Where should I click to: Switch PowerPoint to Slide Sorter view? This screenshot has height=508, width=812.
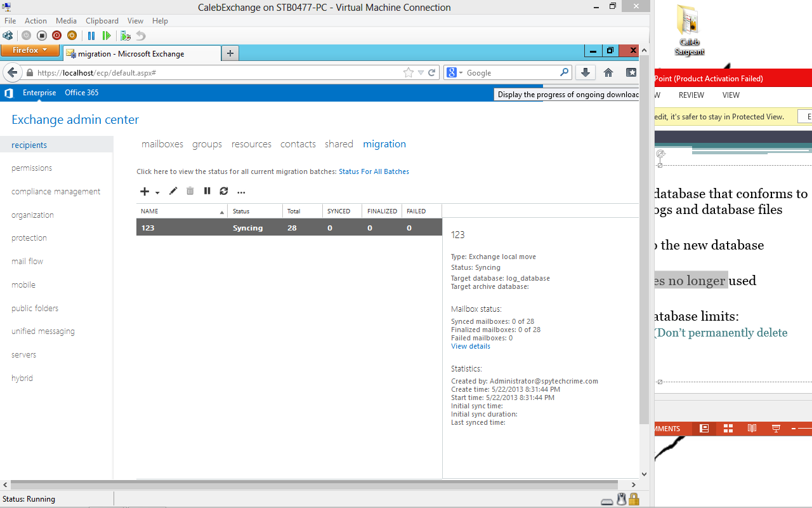(728, 429)
